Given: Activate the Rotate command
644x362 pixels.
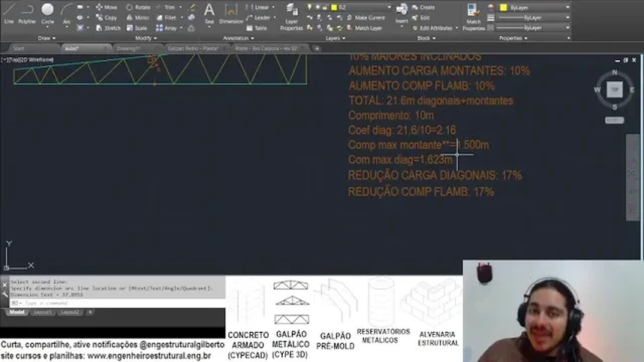Looking at the screenshot, I should [x=138, y=7].
